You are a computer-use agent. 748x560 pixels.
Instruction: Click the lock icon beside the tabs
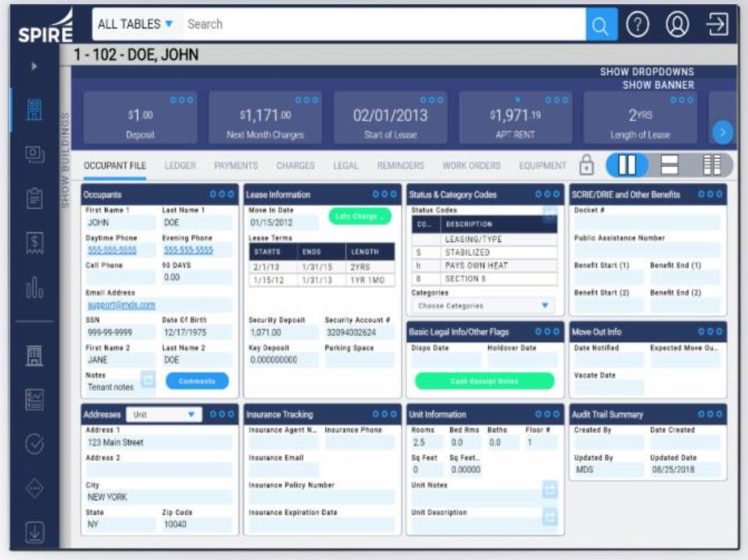[587, 165]
